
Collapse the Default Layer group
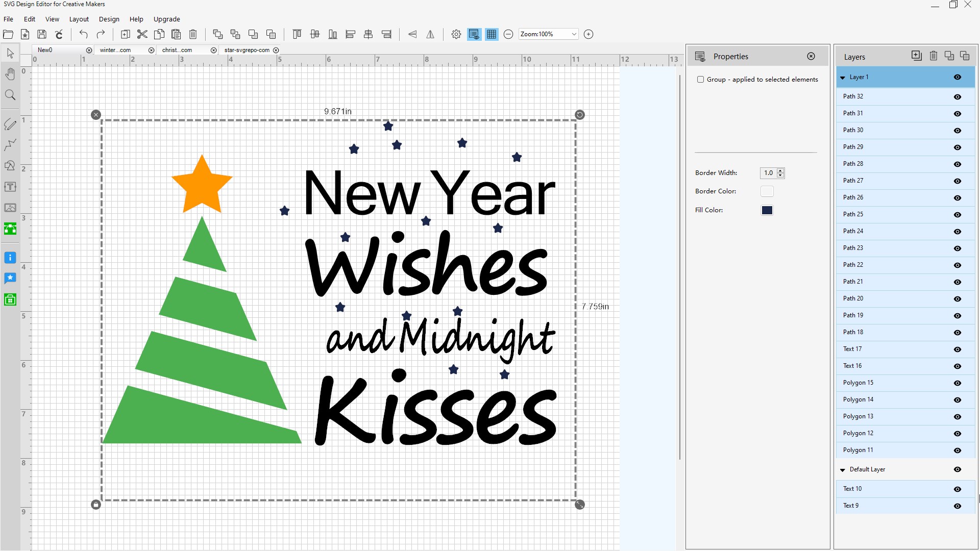[x=843, y=470]
